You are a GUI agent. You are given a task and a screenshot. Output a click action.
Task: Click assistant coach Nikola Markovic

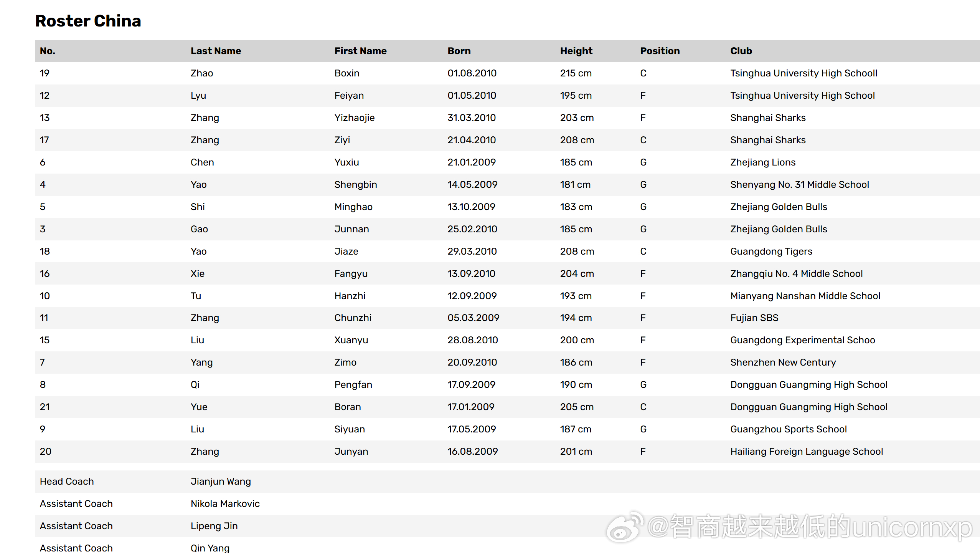click(225, 503)
